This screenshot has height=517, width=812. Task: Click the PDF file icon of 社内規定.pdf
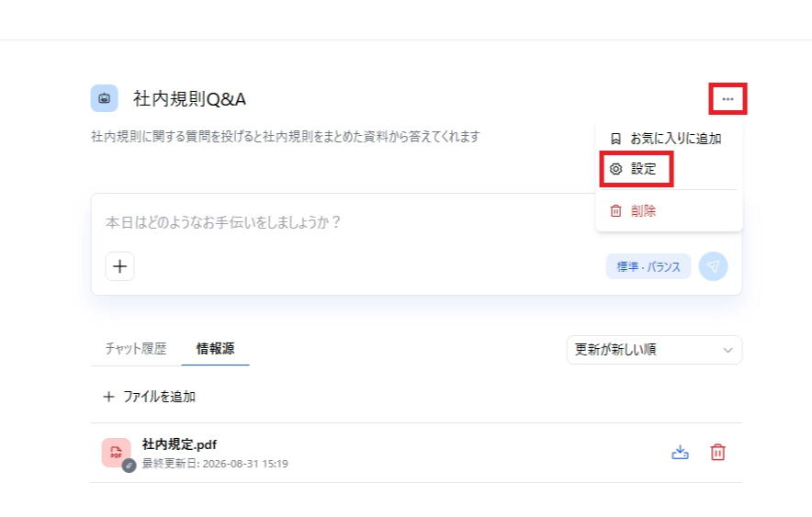pyautogui.click(x=117, y=453)
